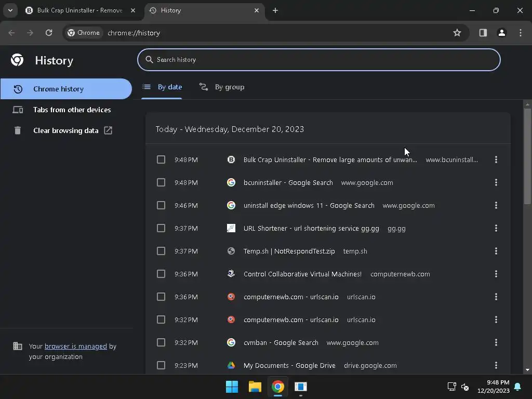
Task: Focus the Search history field
Action: coord(318,60)
